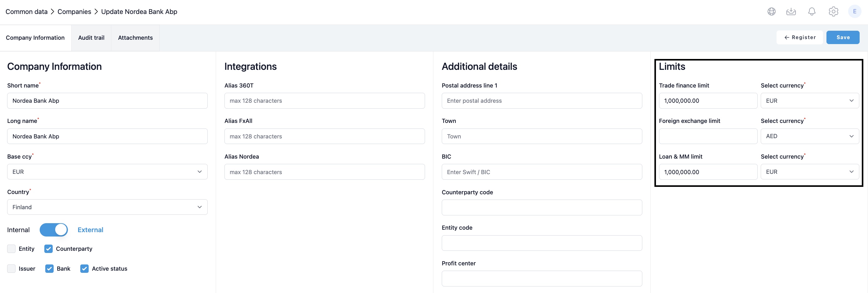Switch to the Audit trail tab

point(91,38)
